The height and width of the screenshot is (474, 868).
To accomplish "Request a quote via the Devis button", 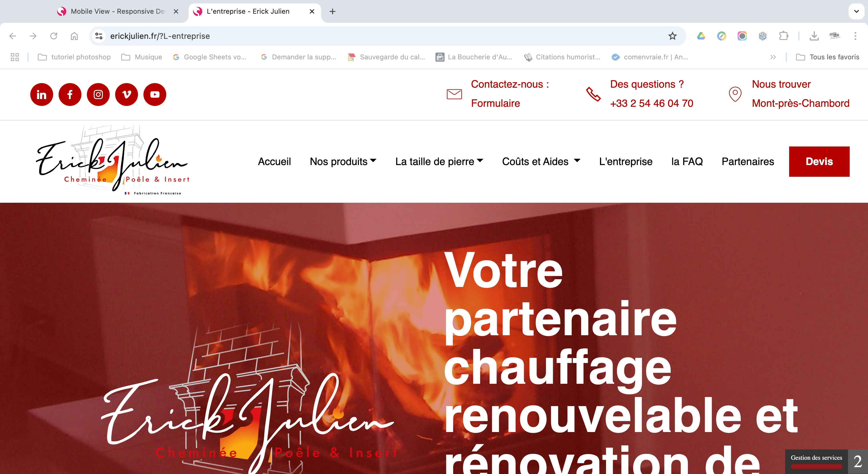I will pyautogui.click(x=819, y=162).
